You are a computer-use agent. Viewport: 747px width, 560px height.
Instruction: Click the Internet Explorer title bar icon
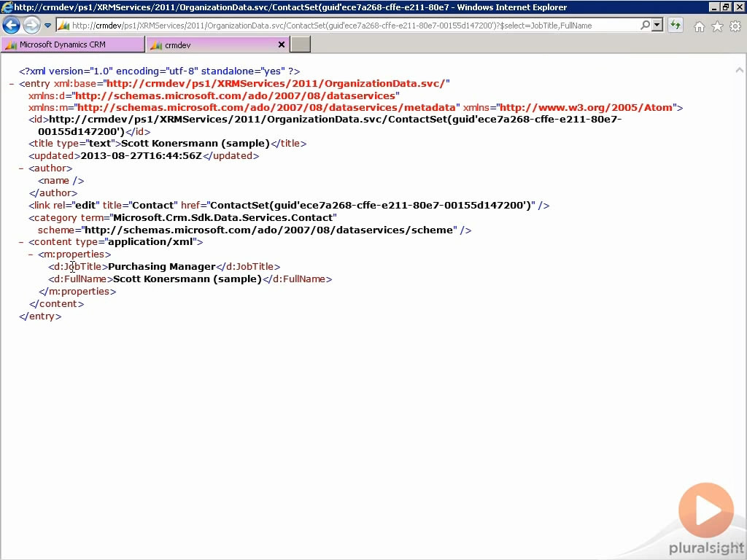click(7, 7)
